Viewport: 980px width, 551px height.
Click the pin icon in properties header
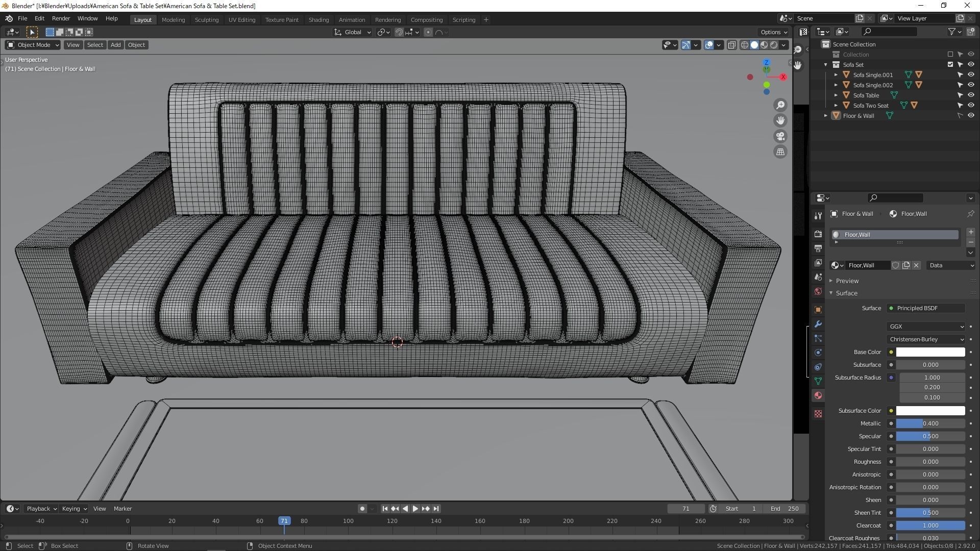point(970,214)
